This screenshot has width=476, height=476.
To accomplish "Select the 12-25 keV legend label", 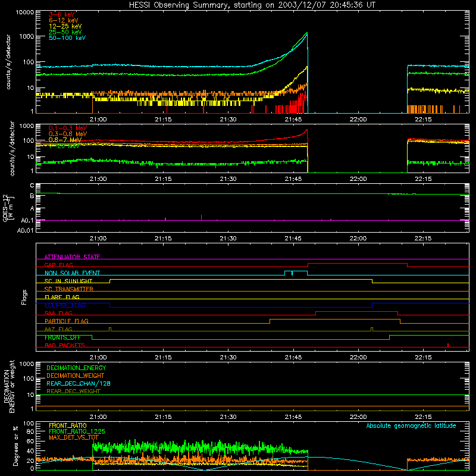I will pyautogui.click(x=65, y=26).
